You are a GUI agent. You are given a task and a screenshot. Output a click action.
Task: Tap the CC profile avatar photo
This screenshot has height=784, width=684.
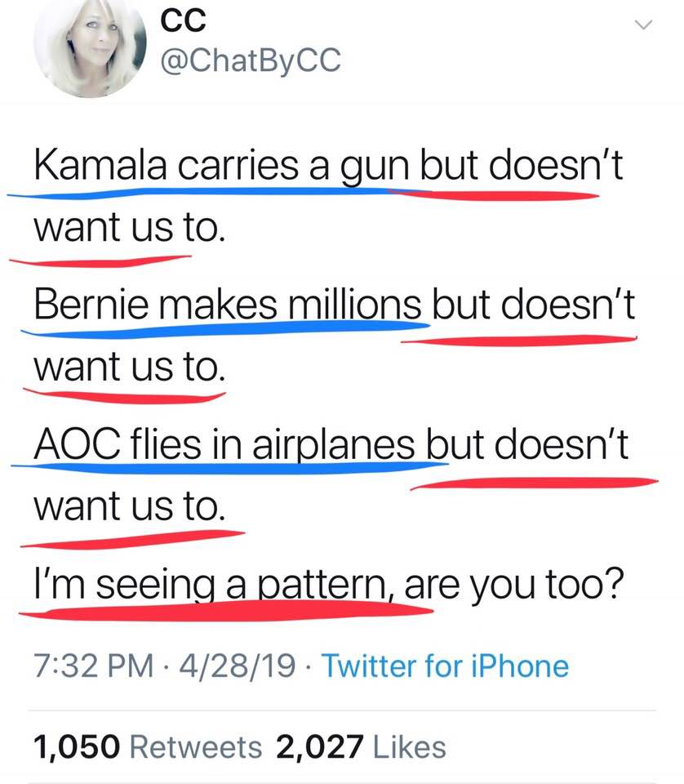[x=88, y=49]
